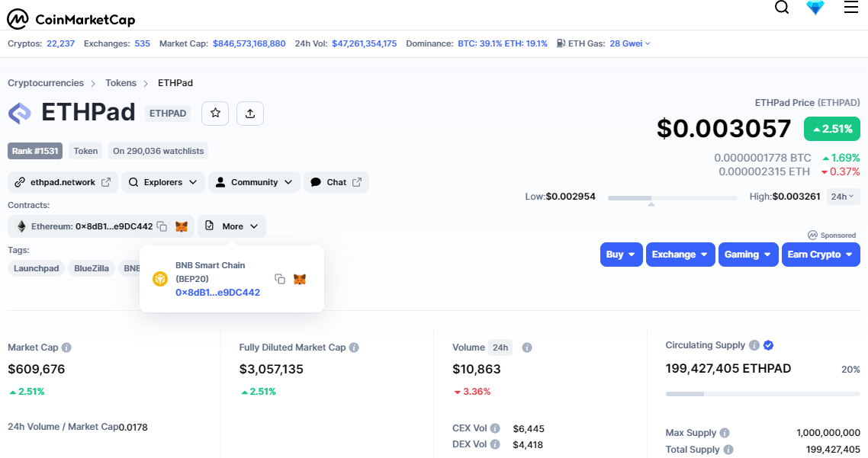The height and width of the screenshot is (458, 868).
Task: Open the 24h range selector
Action: pyautogui.click(x=843, y=197)
